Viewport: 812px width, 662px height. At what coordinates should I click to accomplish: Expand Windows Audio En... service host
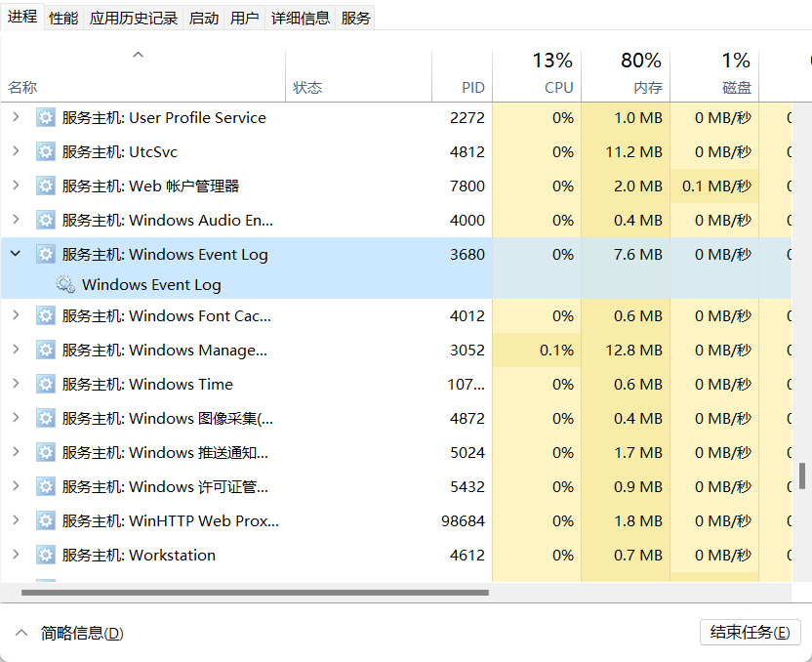[16, 220]
